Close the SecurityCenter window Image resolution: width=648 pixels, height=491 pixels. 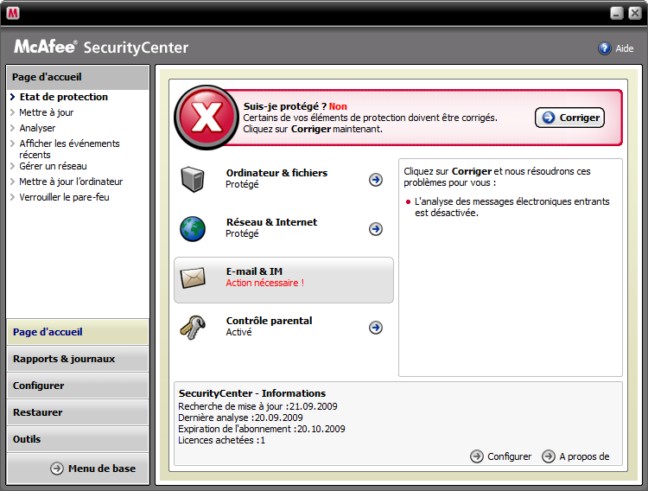tap(635, 13)
